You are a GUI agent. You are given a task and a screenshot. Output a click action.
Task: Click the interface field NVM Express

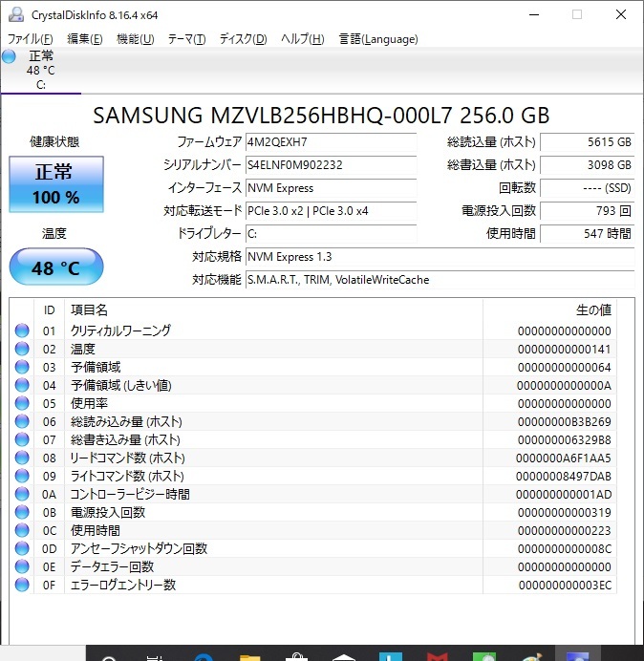click(331, 188)
